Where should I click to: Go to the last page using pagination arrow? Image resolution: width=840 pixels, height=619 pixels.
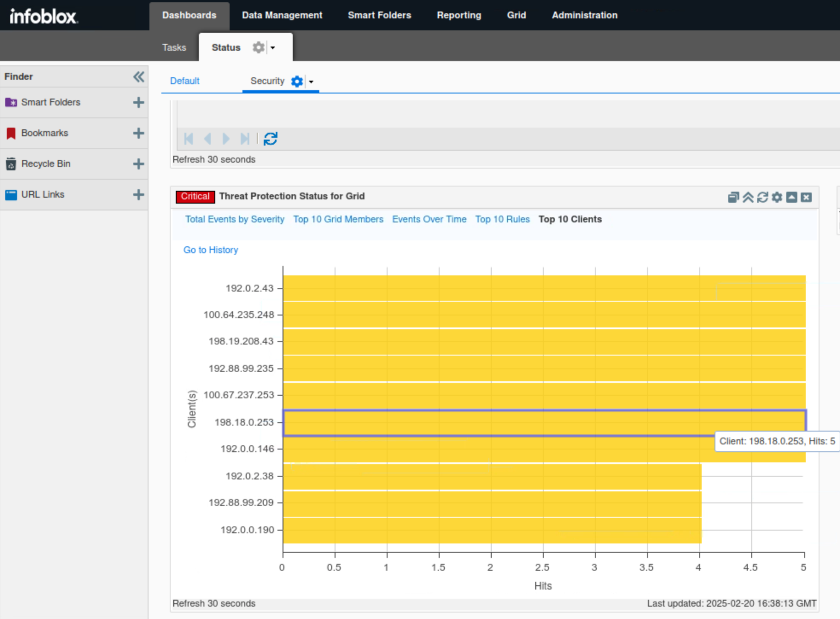[245, 139]
